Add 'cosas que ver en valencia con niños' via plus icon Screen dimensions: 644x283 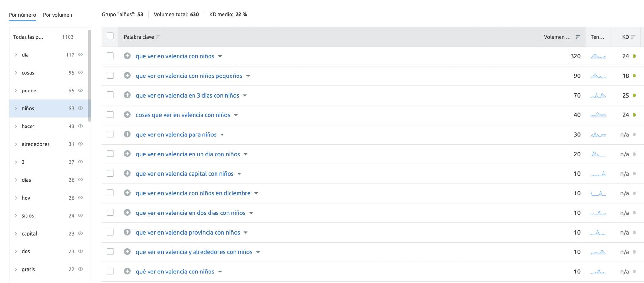click(x=127, y=115)
